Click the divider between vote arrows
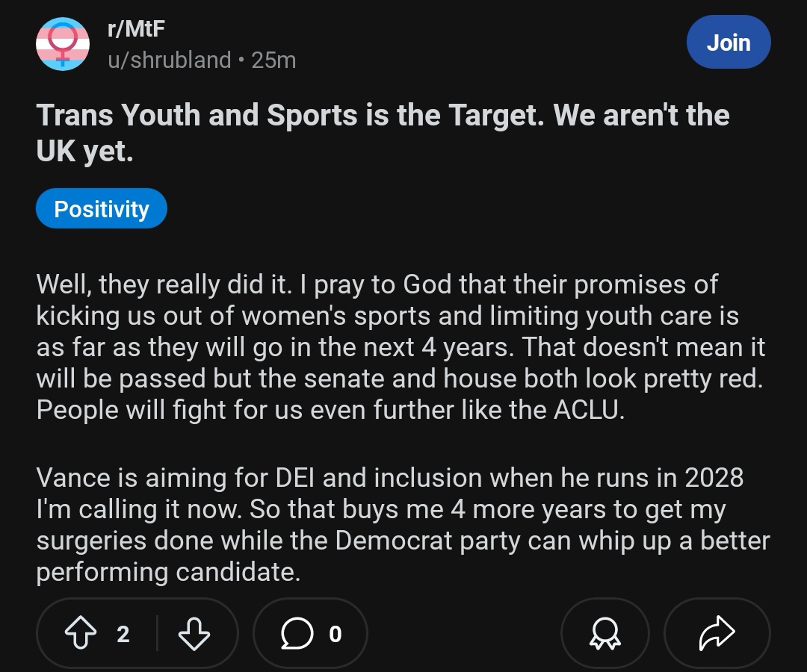This screenshot has height=672, width=807. tap(157, 633)
